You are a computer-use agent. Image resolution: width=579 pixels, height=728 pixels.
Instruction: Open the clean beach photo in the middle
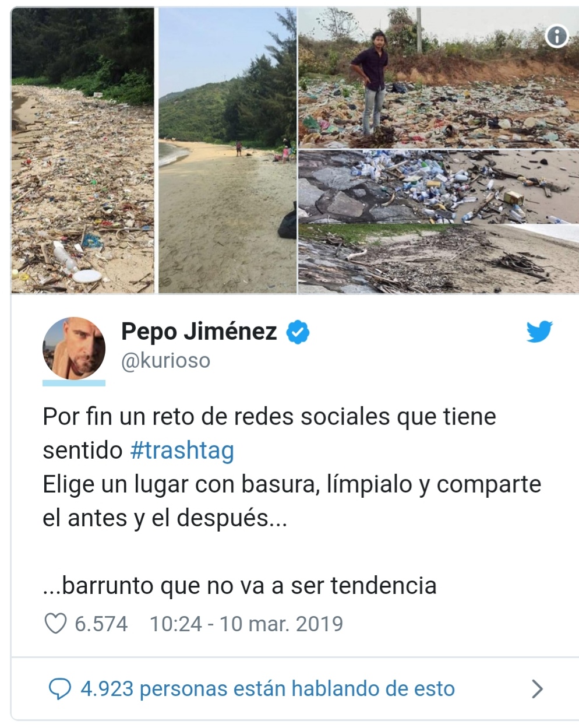tap(227, 150)
